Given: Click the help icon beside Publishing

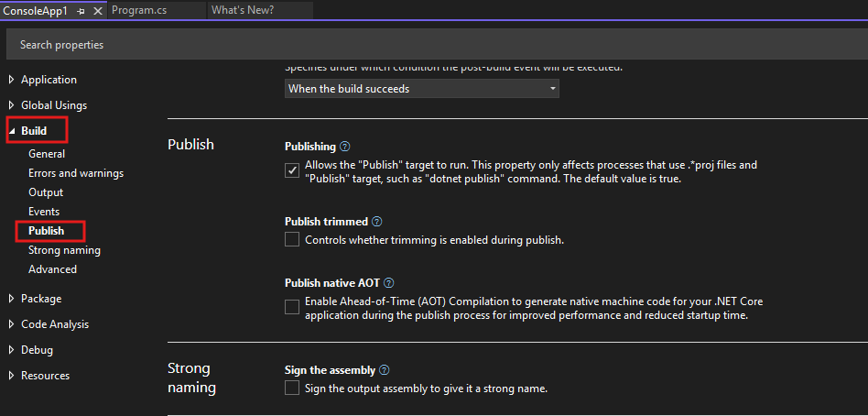Looking at the screenshot, I should click(x=344, y=147).
